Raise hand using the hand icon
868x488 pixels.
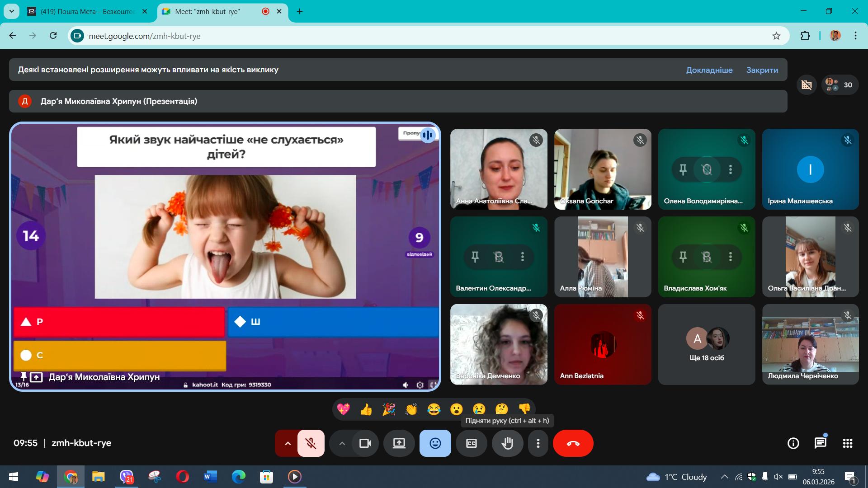click(507, 443)
